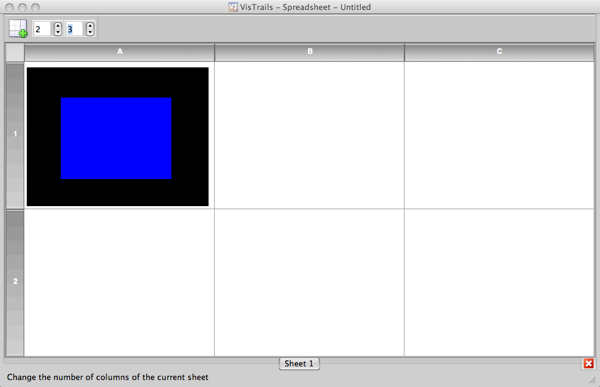Select row 2 header
The image size is (600, 387).
coord(15,282)
